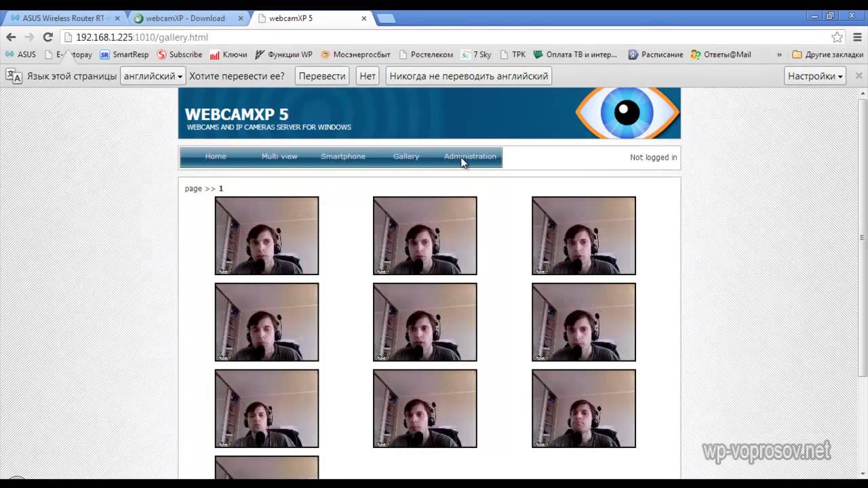Open third row middle gallery thumbnail
The width and height of the screenshot is (868, 488).
pos(425,409)
